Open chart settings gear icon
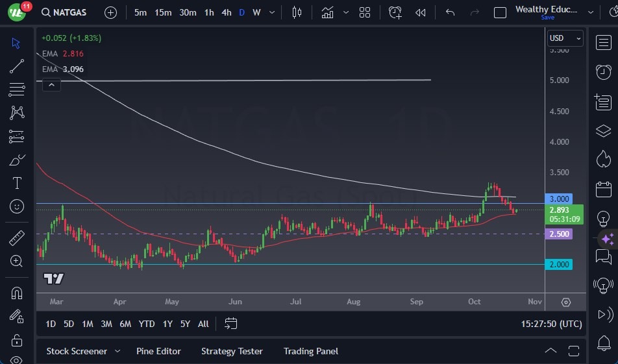Screen dimensions: 618x364 [x=565, y=302]
